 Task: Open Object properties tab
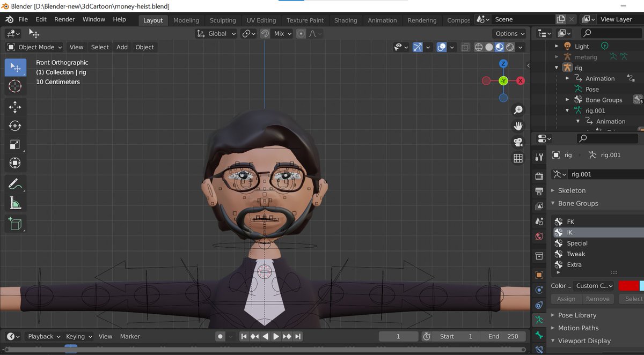pyautogui.click(x=539, y=275)
